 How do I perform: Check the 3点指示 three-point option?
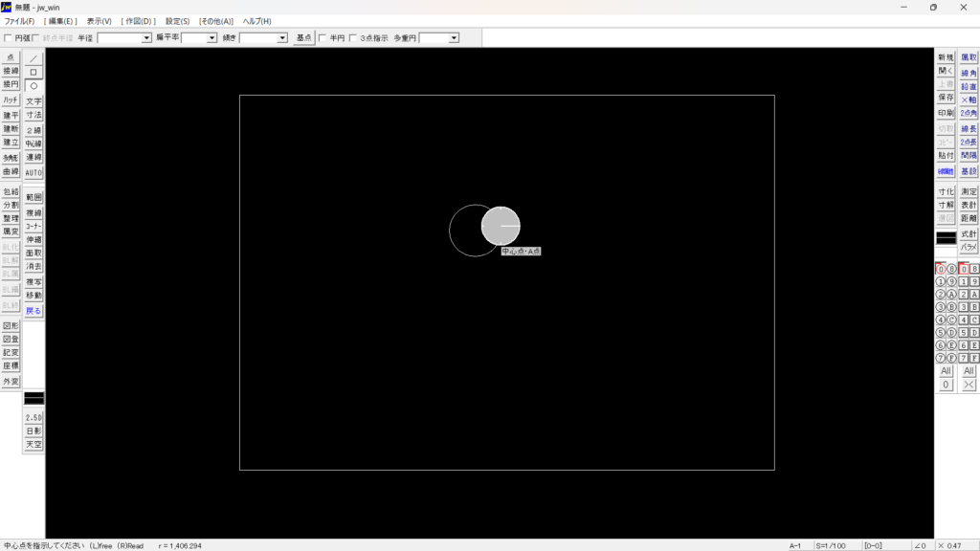353,38
